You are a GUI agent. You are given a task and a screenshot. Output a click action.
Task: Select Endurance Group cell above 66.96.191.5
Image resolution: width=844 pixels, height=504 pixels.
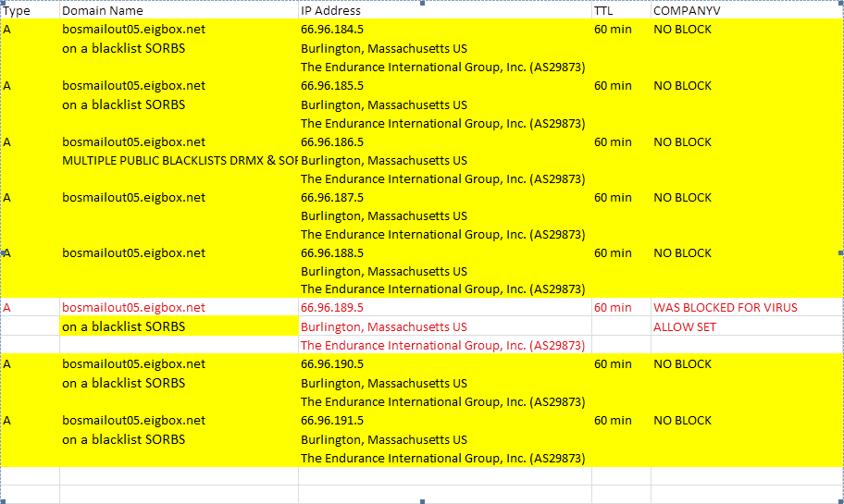[x=444, y=401]
